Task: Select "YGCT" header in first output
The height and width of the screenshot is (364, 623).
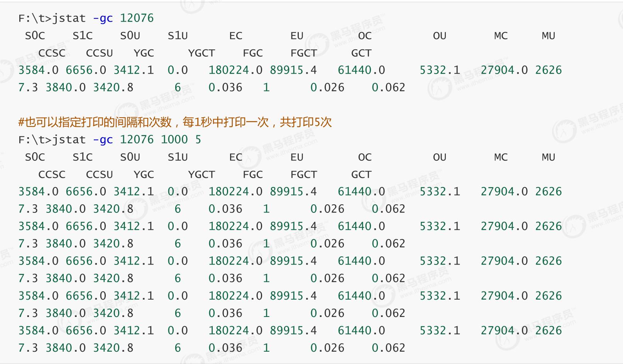Action: (x=201, y=53)
